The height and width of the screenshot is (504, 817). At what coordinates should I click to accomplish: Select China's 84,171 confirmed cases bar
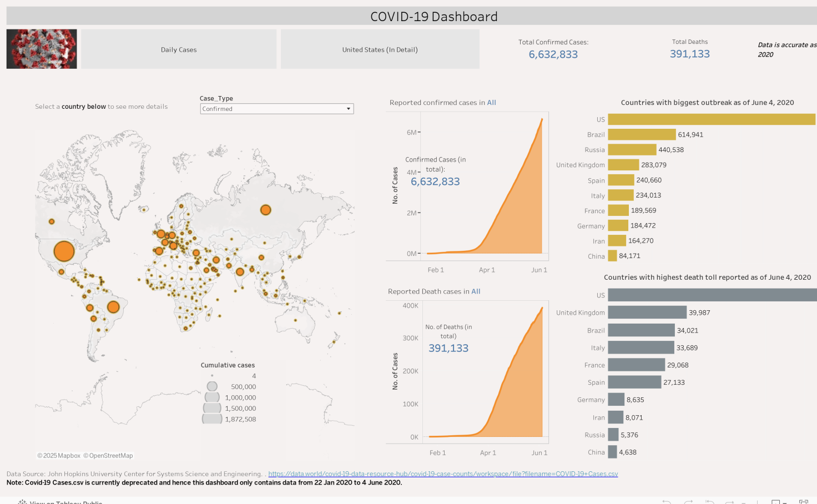click(613, 256)
